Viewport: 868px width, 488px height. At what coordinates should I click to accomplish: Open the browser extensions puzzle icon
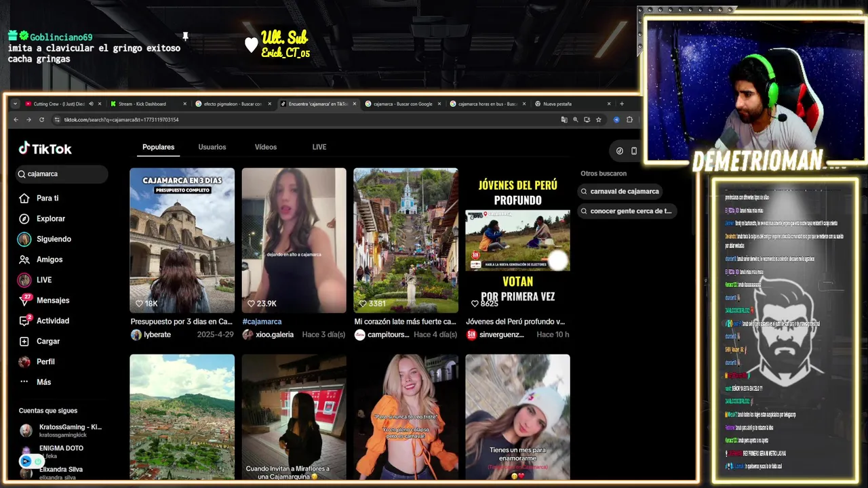click(629, 119)
